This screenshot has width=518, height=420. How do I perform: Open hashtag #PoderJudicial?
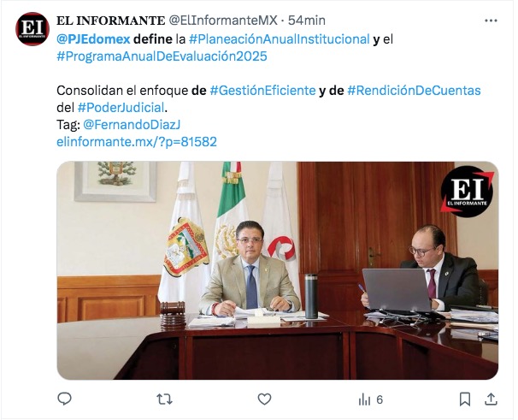coord(121,108)
